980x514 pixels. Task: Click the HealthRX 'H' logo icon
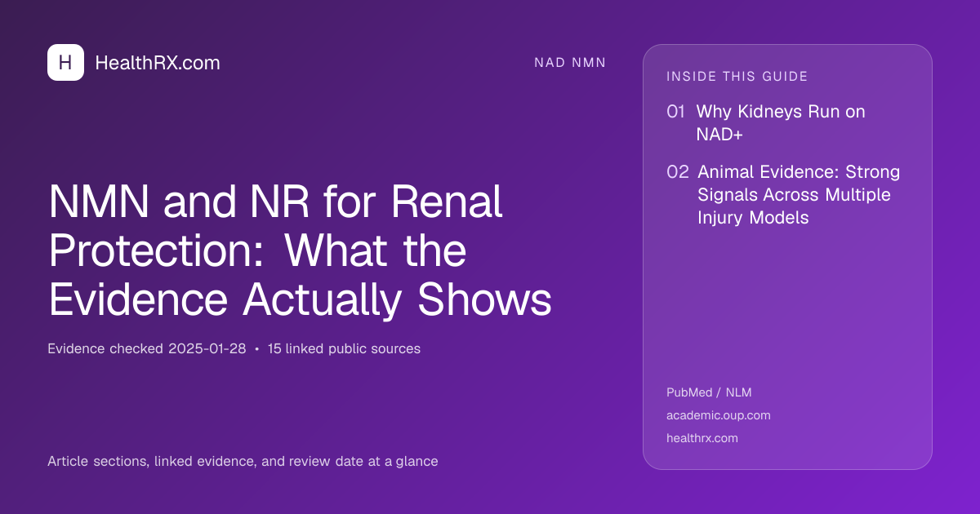(65, 63)
